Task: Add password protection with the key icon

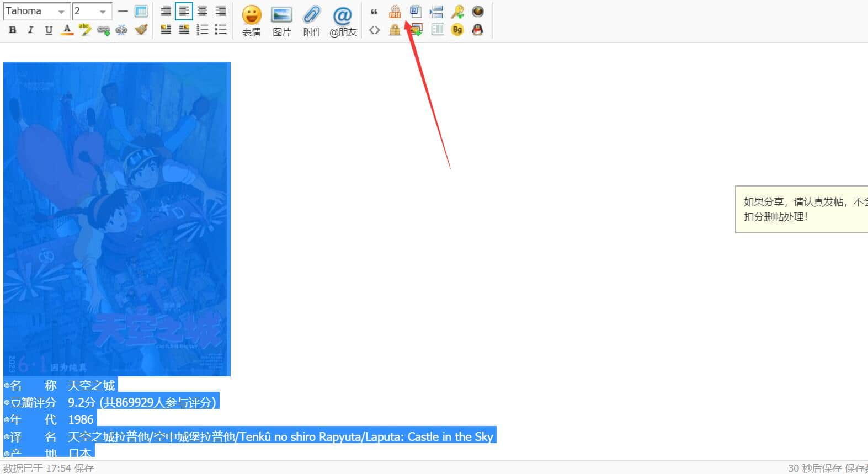Action: tap(457, 11)
